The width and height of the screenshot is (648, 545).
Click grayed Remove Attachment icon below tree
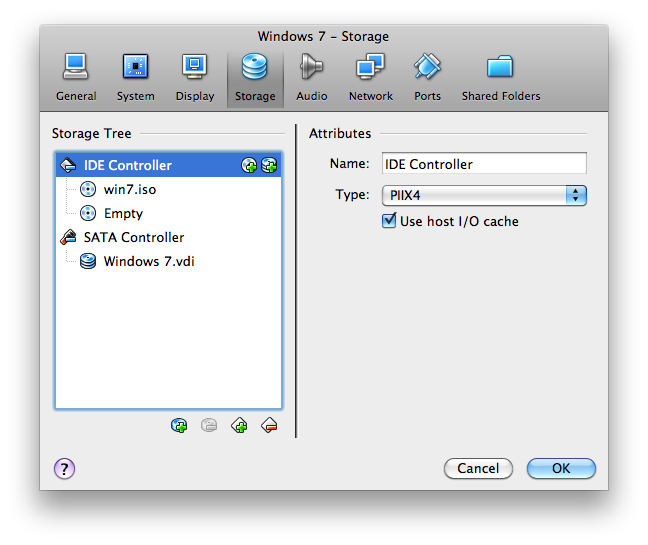(x=209, y=425)
